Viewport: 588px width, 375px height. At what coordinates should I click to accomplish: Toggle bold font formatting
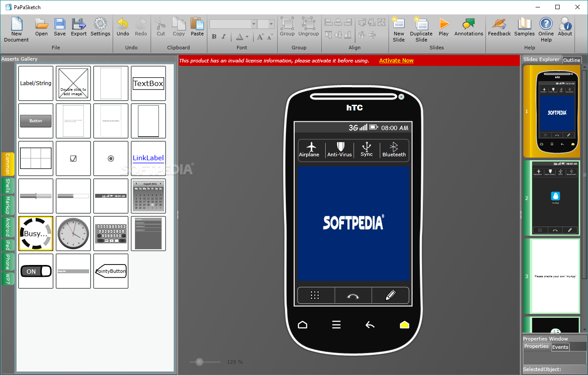pyautogui.click(x=214, y=37)
